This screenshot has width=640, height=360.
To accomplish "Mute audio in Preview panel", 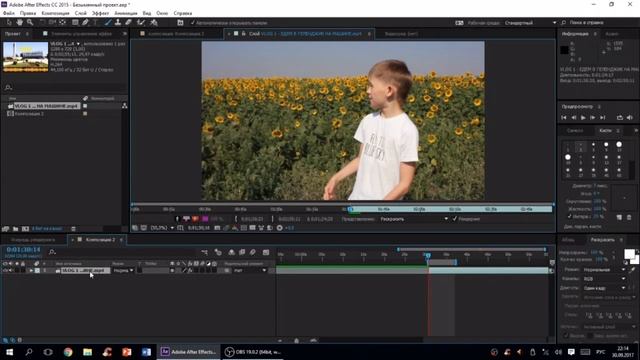I will [x=630, y=118].
